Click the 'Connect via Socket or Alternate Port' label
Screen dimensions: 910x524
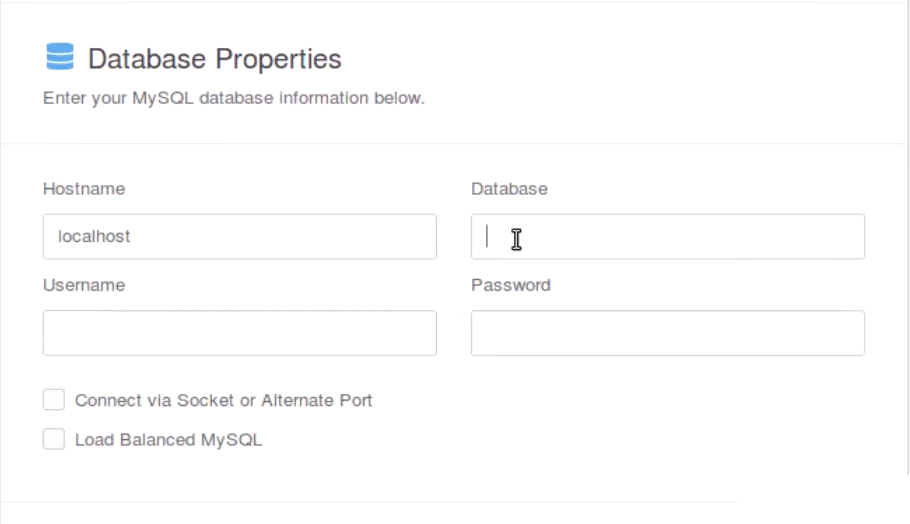pyautogui.click(x=223, y=401)
